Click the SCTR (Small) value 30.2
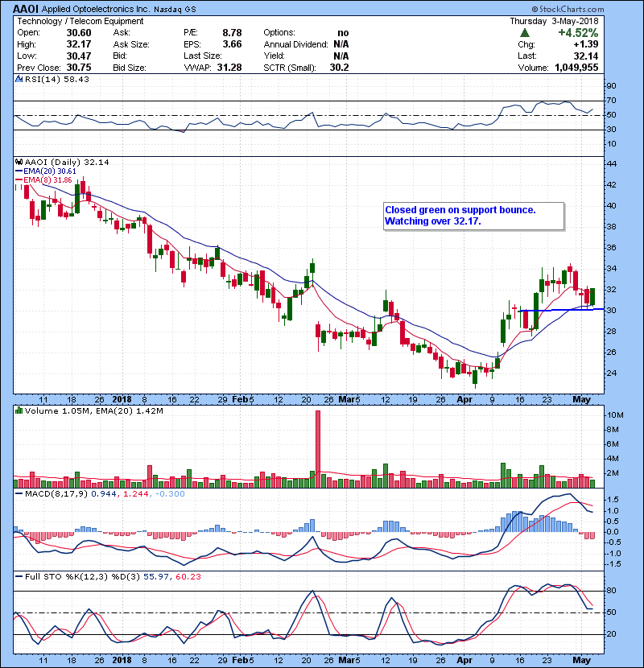Screen dimensions: 644x668 [339, 68]
